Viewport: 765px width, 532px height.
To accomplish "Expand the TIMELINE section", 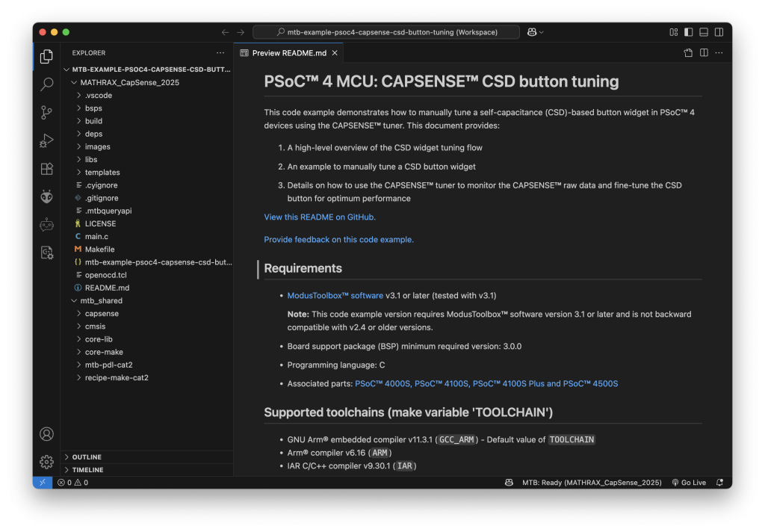I will coord(147,469).
